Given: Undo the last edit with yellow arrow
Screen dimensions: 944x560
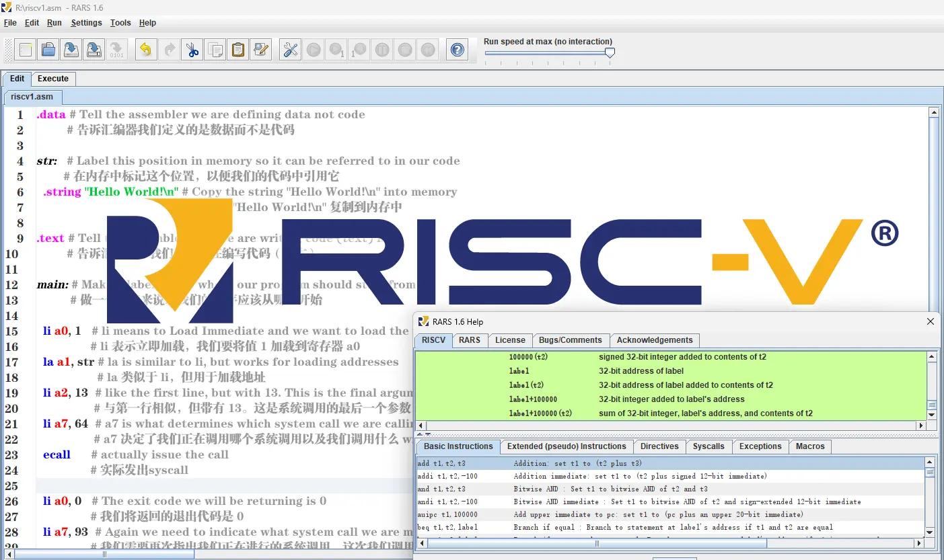Looking at the screenshot, I should 145,50.
